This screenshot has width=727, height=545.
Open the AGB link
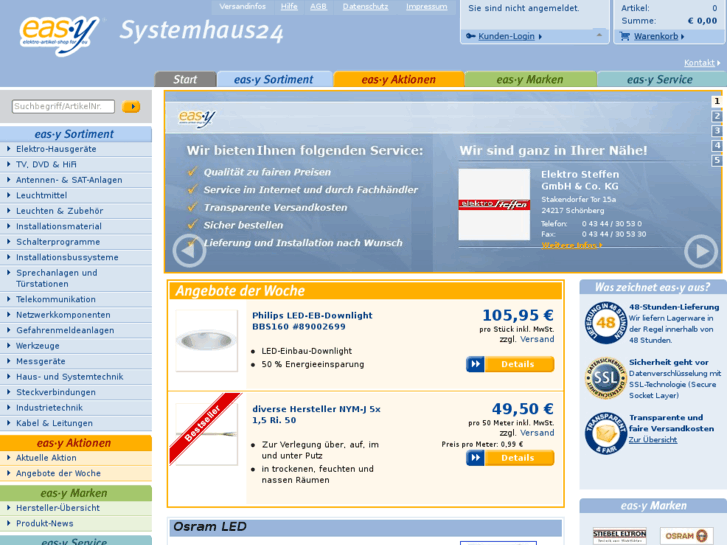(318, 6)
